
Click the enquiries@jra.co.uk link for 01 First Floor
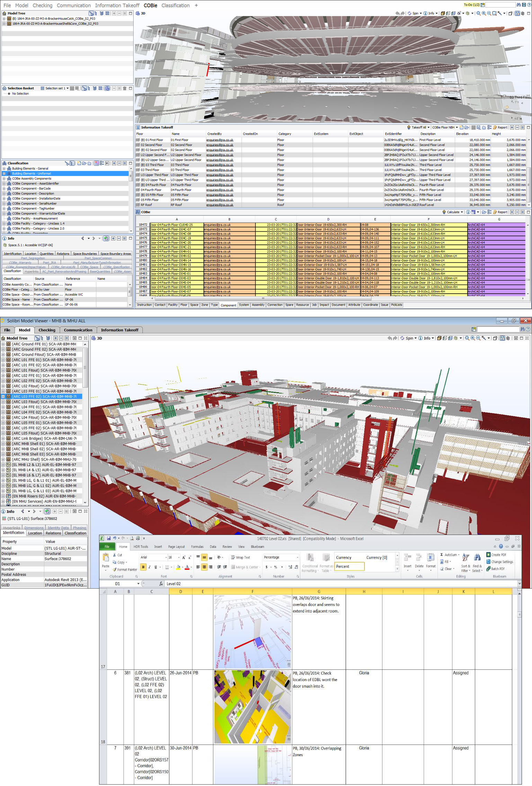(x=220, y=140)
